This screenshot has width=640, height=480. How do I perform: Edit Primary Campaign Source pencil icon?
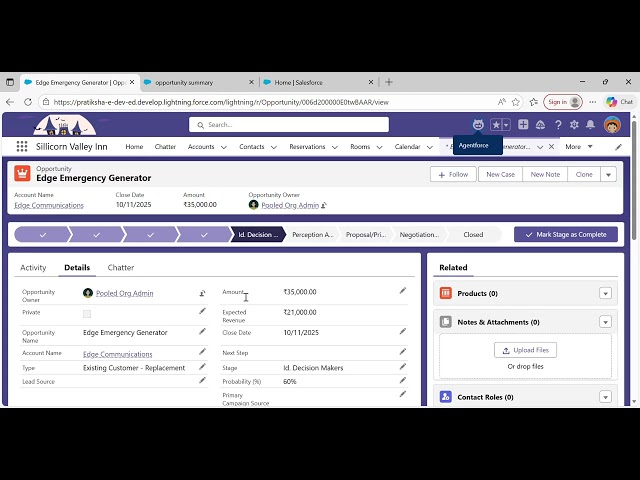pos(403,394)
